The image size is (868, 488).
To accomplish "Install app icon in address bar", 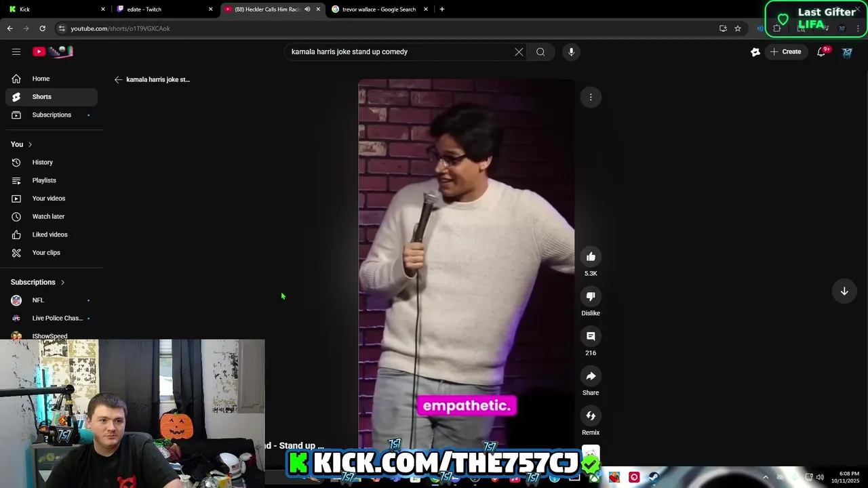I will 723,28.
